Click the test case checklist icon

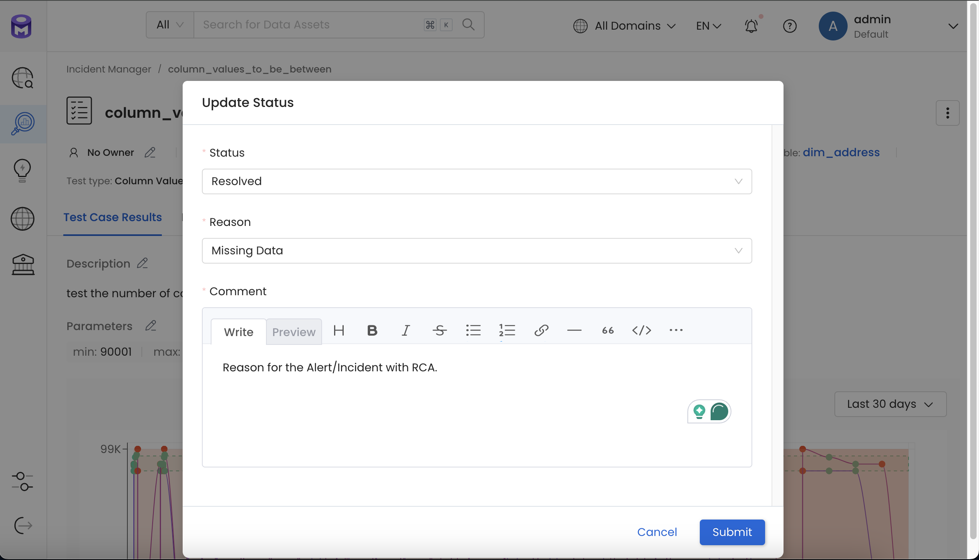pos(79,111)
